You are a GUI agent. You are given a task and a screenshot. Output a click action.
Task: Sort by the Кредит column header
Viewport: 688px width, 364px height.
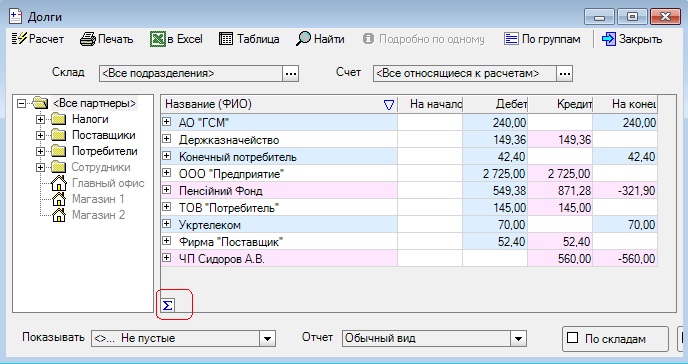point(560,104)
